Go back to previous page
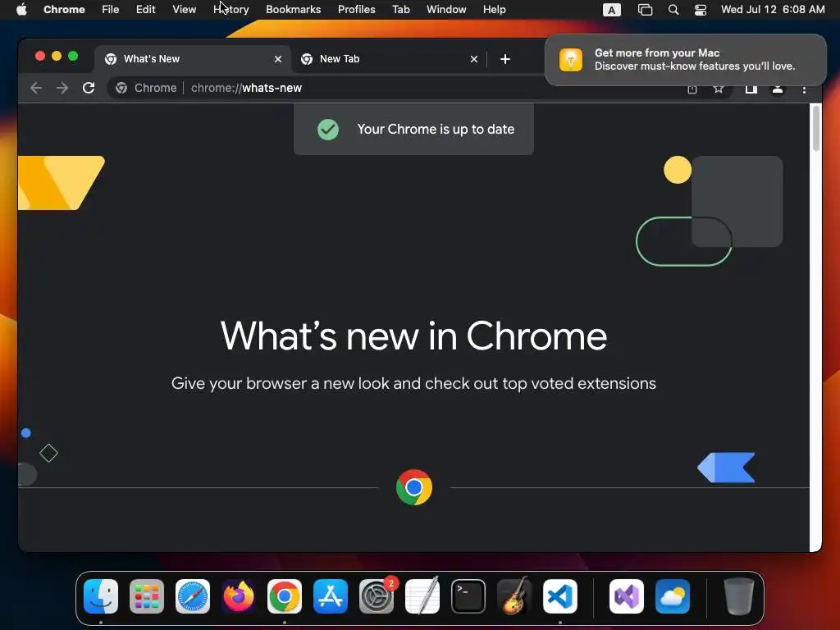The width and height of the screenshot is (840, 630). [x=36, y=88]
